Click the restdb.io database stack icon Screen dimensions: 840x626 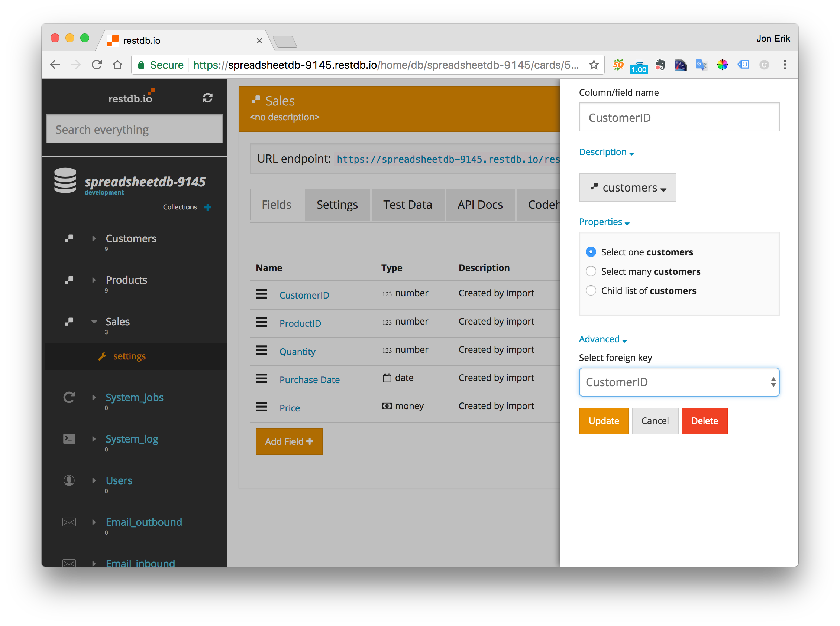tap(64, 184)
